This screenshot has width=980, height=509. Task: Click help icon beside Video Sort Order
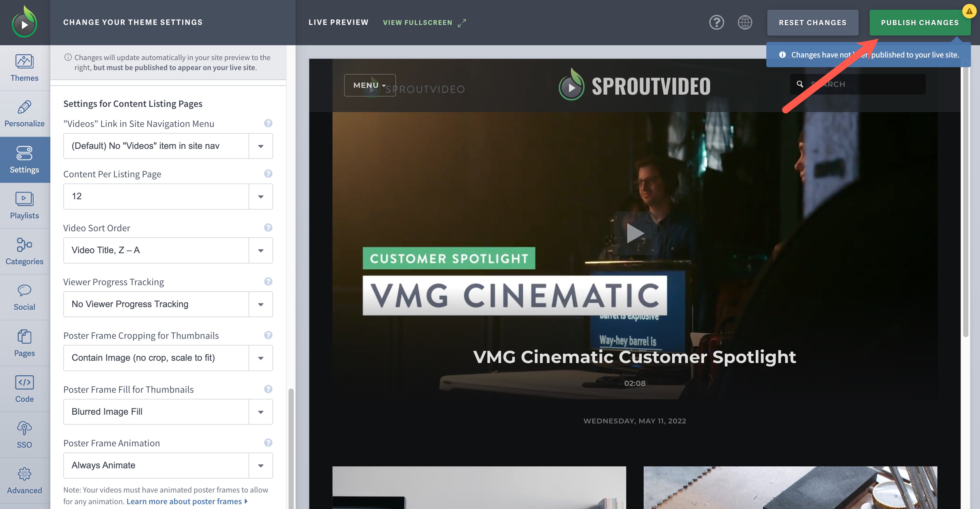coord(268,228)
